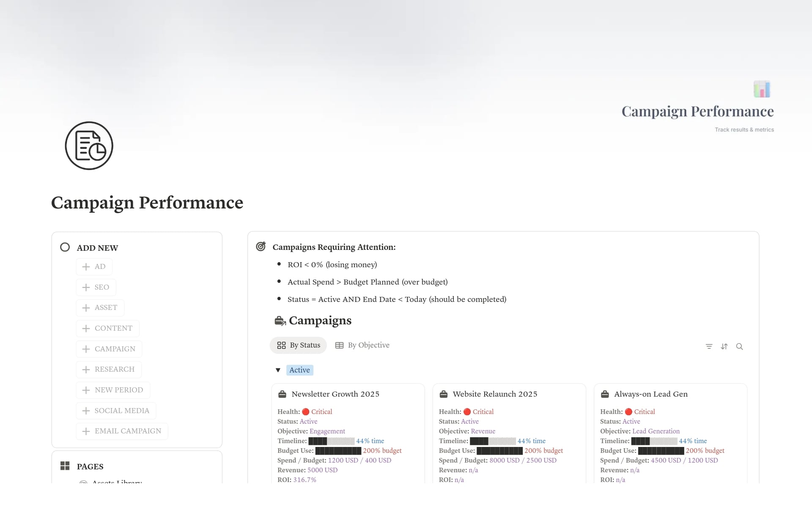Create a NEW PERIOD entry

[113, 390]
